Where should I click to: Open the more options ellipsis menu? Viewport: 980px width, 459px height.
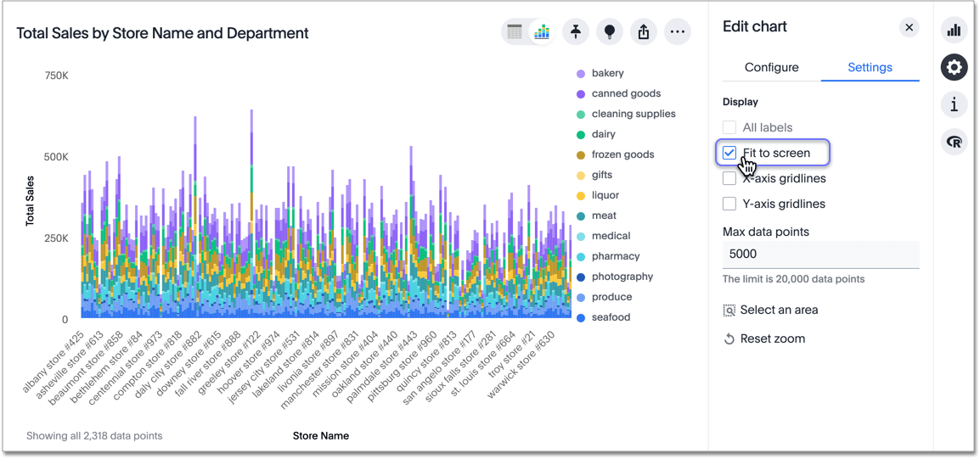click(677, 32)
